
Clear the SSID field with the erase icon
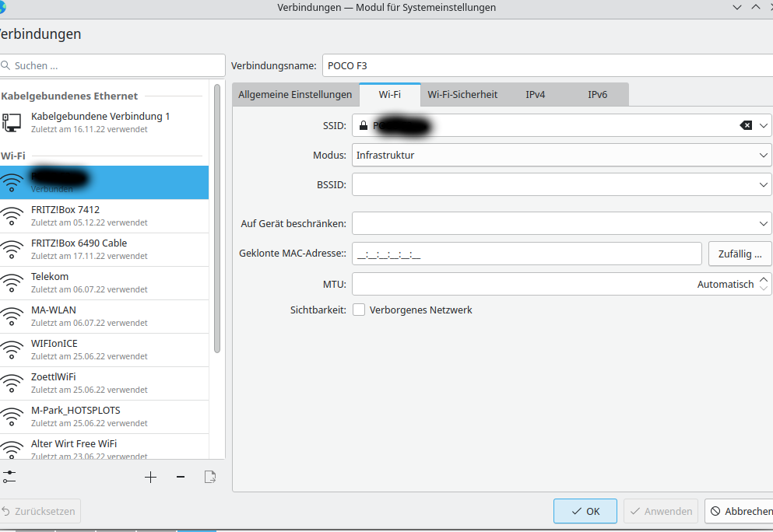(746, 125)
